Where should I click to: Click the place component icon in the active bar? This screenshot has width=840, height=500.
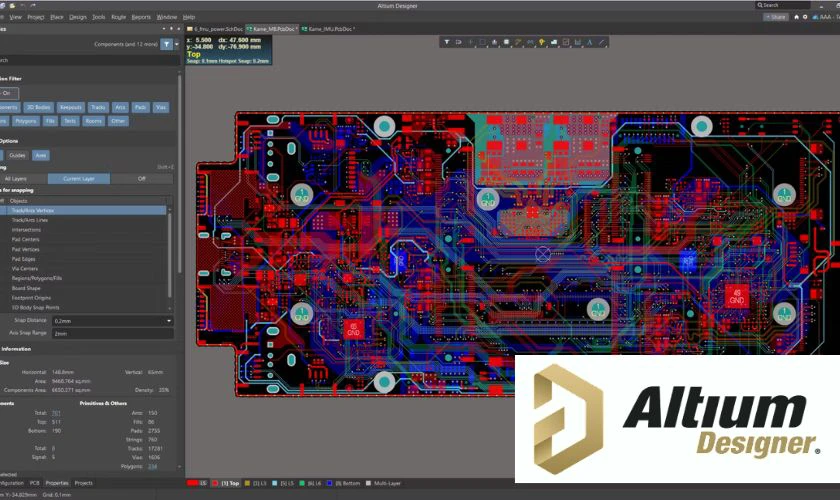(x=506, y=42)
